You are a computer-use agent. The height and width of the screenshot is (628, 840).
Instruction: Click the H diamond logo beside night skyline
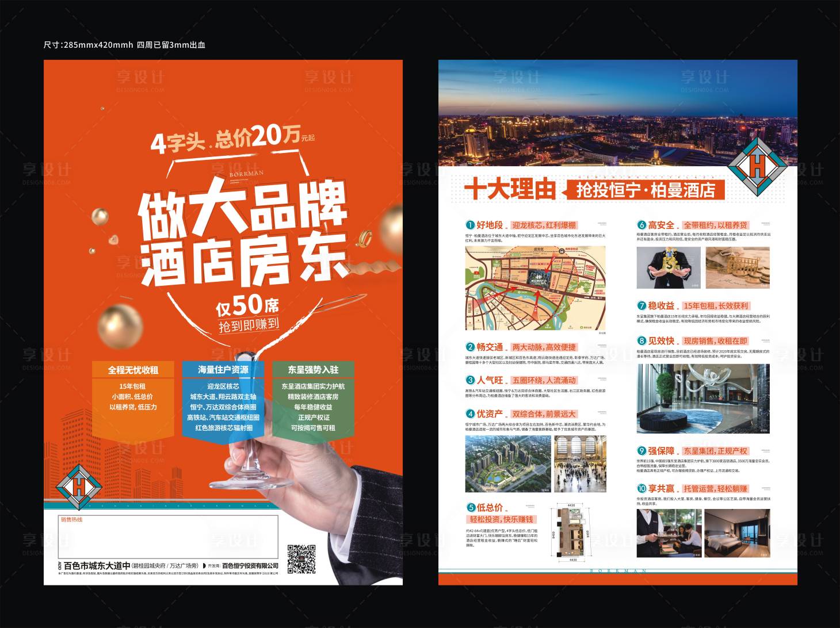(757, 167)
